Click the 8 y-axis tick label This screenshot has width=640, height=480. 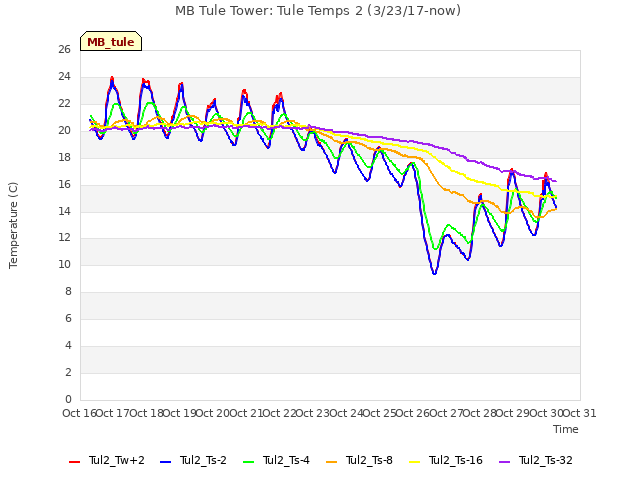point(68,292)
